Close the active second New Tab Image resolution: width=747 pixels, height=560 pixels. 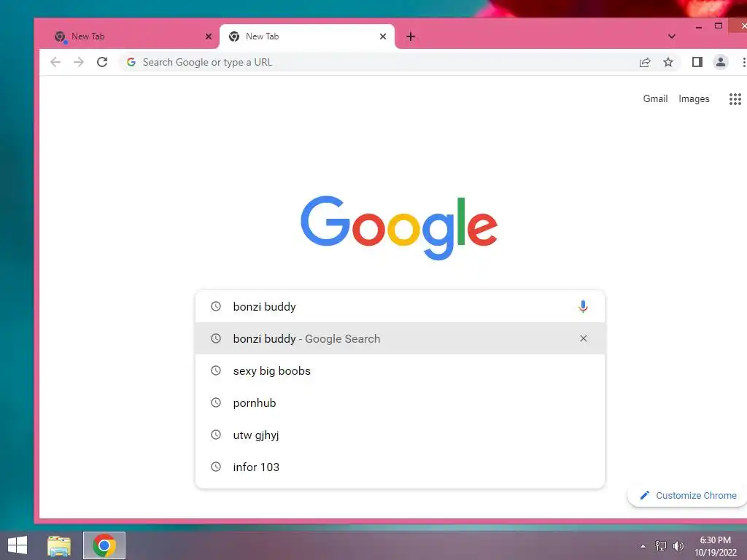tap(382, 36)
